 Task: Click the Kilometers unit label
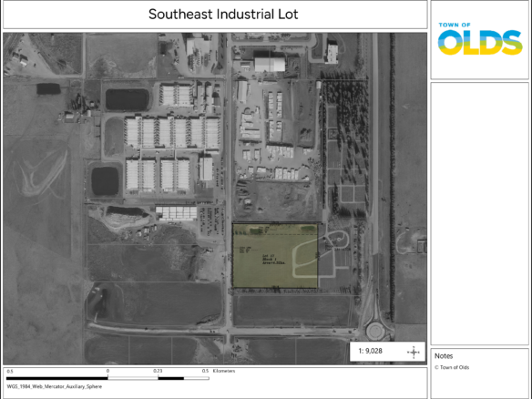224,371
